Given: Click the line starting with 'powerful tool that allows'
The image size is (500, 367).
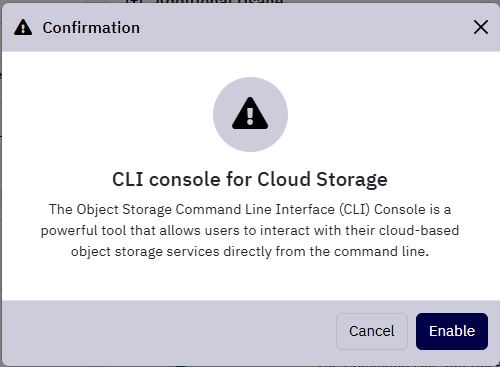Looking at the screenshot, I should [250, 231].
